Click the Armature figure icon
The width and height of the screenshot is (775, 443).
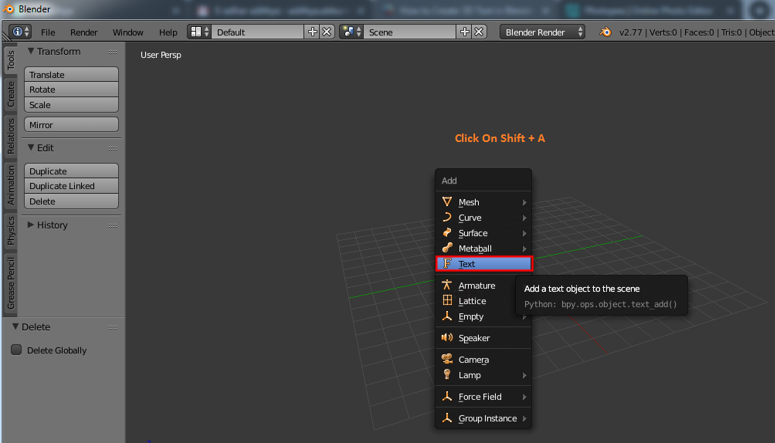coord(447,285)
